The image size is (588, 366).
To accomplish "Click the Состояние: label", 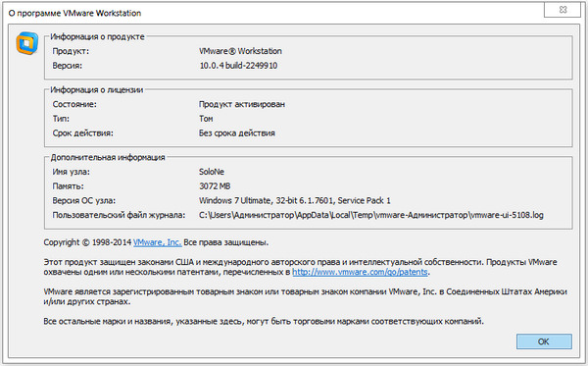I will point(74,104).
